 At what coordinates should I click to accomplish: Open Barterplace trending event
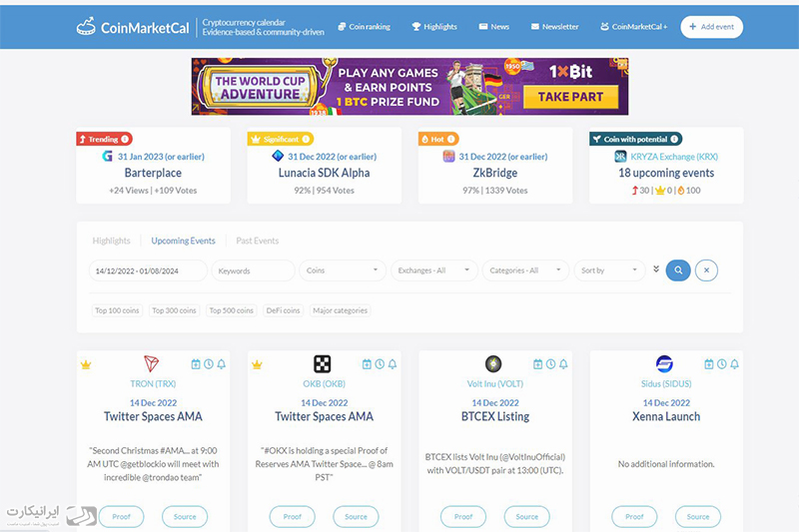point(153,173)
